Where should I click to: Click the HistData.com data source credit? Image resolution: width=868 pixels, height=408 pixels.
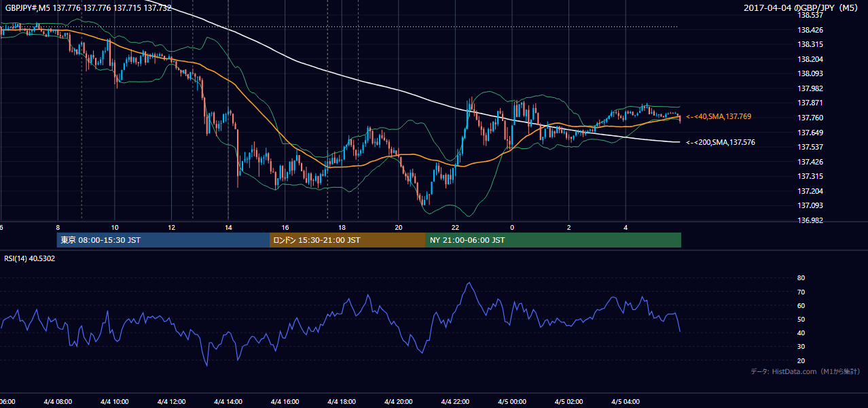[806, 371]
